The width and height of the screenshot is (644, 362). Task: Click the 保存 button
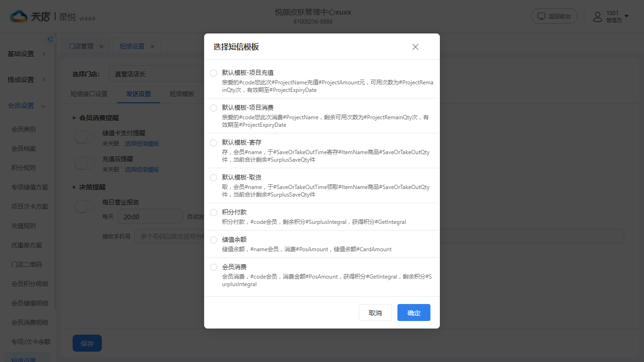pyautogui.click(x=87, y=344)
